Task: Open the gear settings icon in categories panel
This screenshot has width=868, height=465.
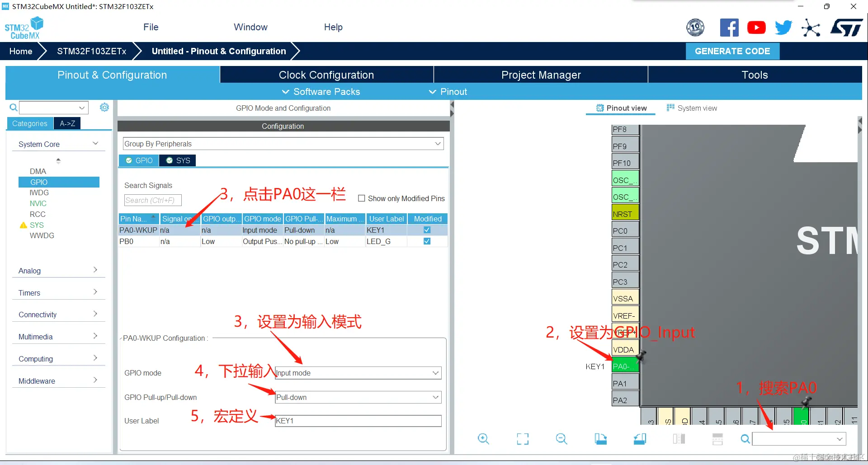Action: pyautogui.click(x=104, y=107)
